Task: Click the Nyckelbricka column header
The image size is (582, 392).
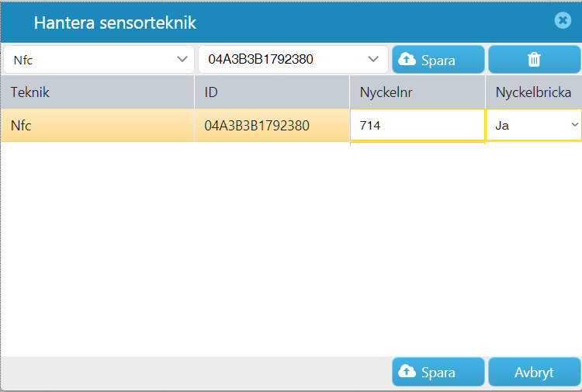Action: click(534, 92)
